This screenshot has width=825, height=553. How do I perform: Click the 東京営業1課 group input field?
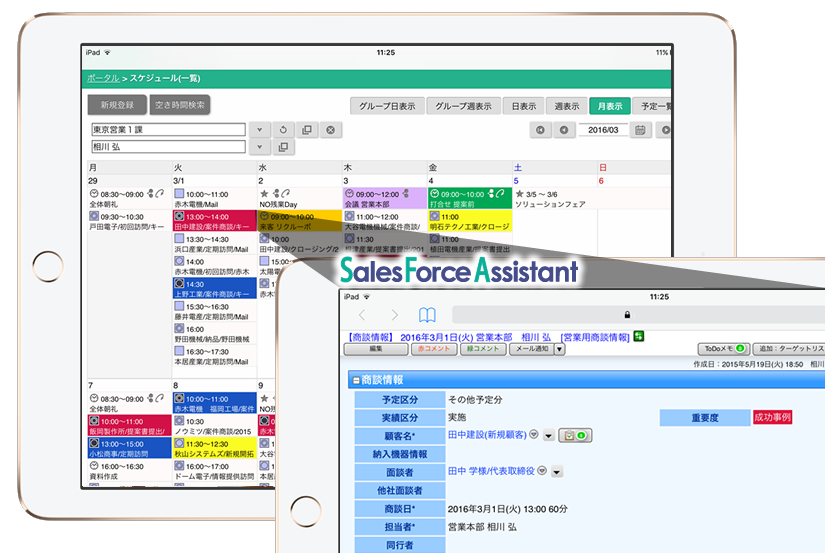point(168,129)
